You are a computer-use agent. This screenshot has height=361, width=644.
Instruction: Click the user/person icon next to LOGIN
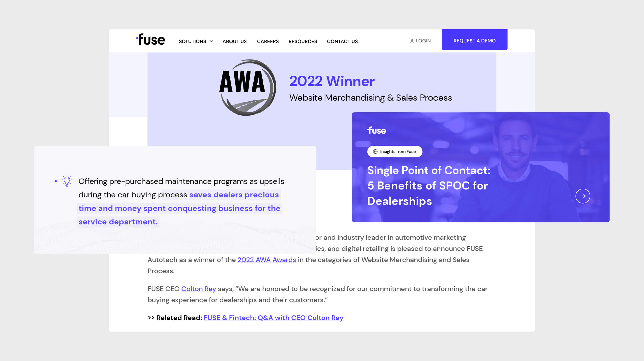pyautogui.click(x=411, y=40)
